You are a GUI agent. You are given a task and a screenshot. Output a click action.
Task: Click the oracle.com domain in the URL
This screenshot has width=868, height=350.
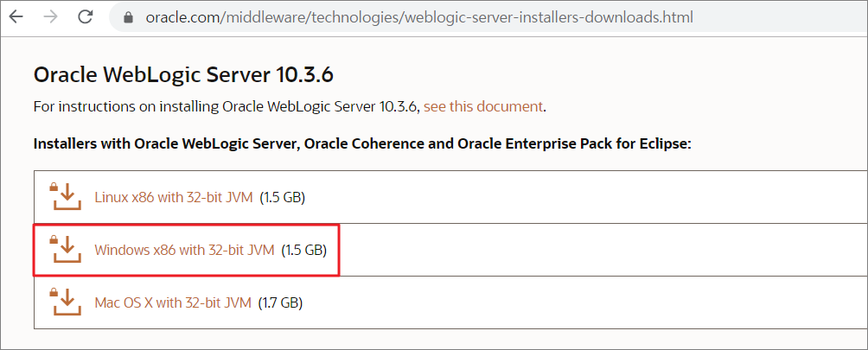[182, 17]
